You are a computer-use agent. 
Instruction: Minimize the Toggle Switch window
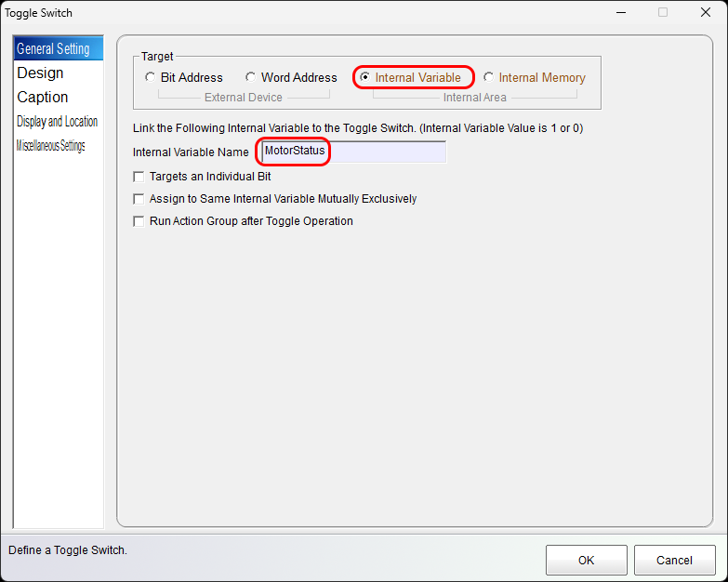[x=620, y=13]
